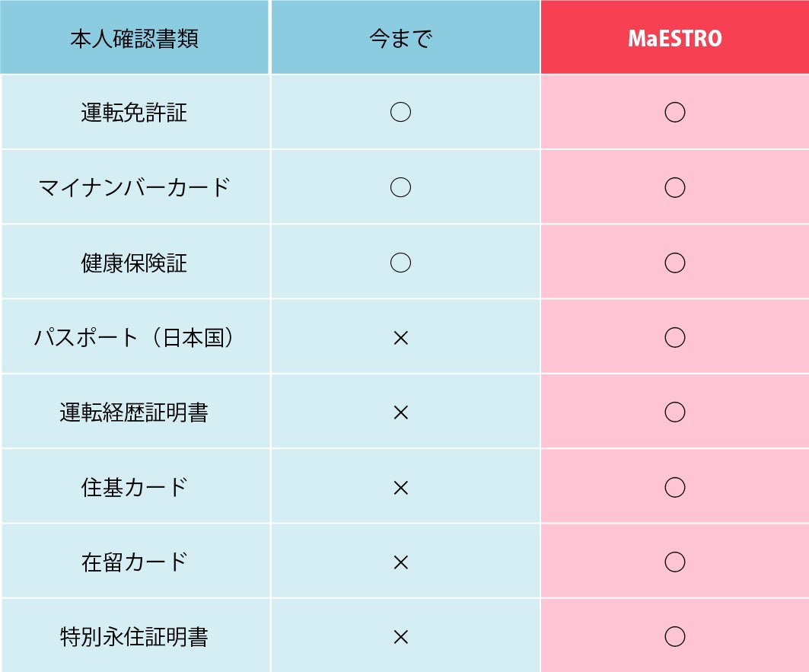Click the 運転経歴証明書 label
Viewport: 809px width, 672px height.
tap(134, 412)
